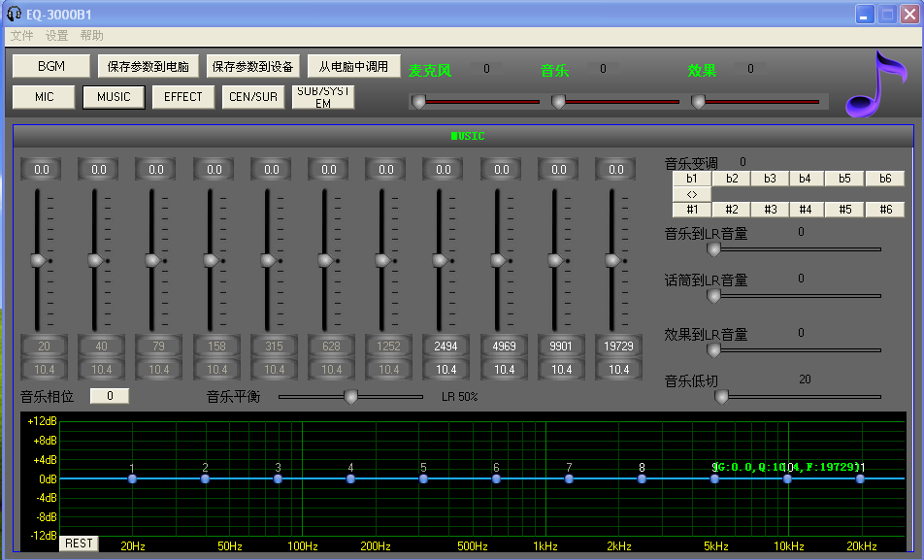Open the SUB/SYSTEM page
The height and width of the screenshot is (560, 924).
(x=323, y=97)
